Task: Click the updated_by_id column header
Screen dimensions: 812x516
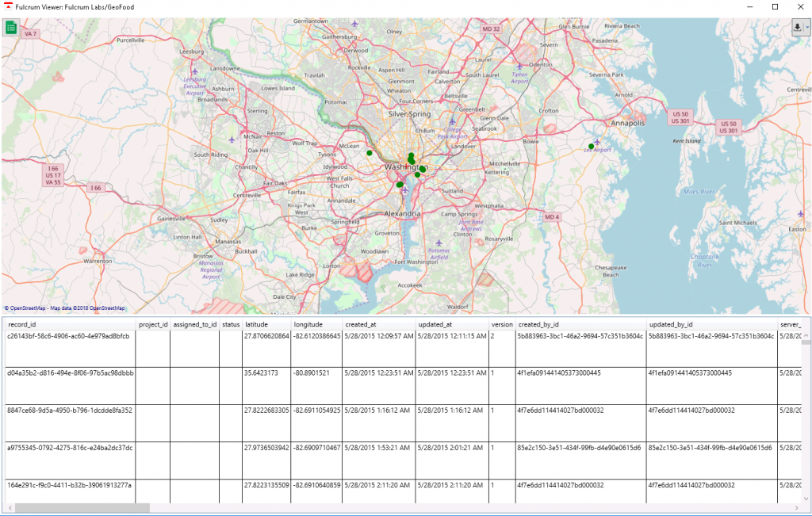Action: click(711, 324)
